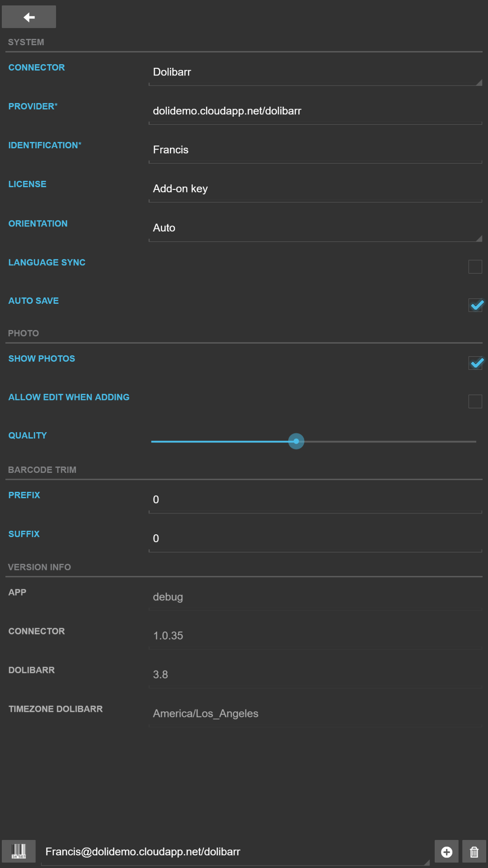Check Allow Edit When Adding option
The width and height of the screenshot is (488, 868).
pyautogui.click(x=475, y=401)
